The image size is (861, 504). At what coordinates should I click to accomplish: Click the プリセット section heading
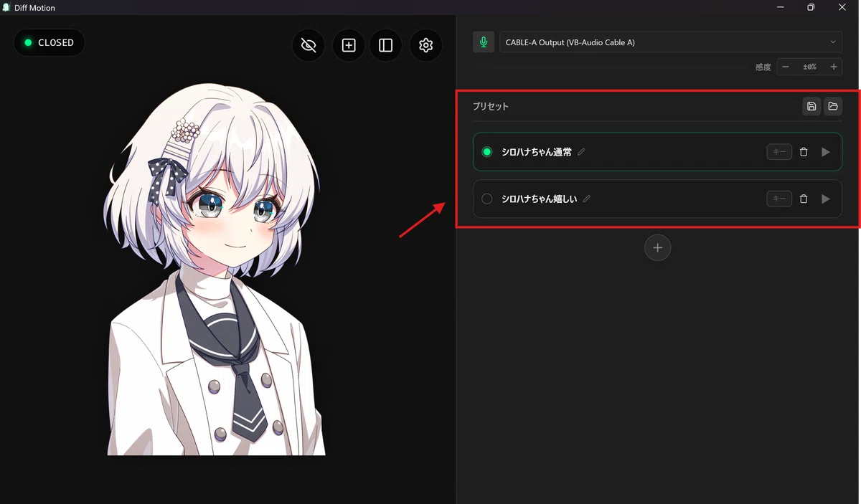click(x=491, y=106)
